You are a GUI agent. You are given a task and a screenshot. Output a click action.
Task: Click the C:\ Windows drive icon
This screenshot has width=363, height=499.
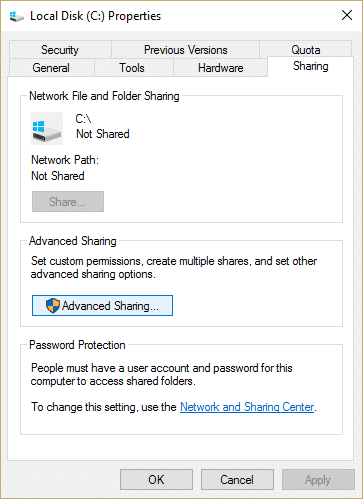pyautogui.click(x=47, y=128)
